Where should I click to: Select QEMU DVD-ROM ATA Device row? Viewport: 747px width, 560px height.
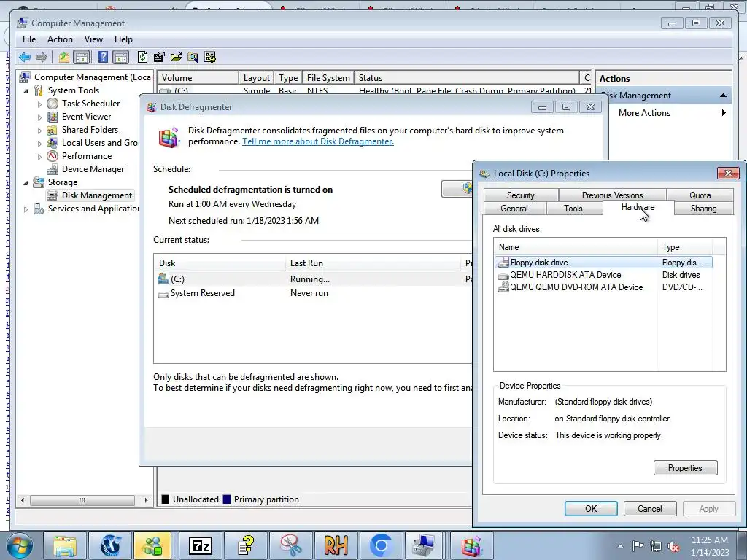pos(603,287)
